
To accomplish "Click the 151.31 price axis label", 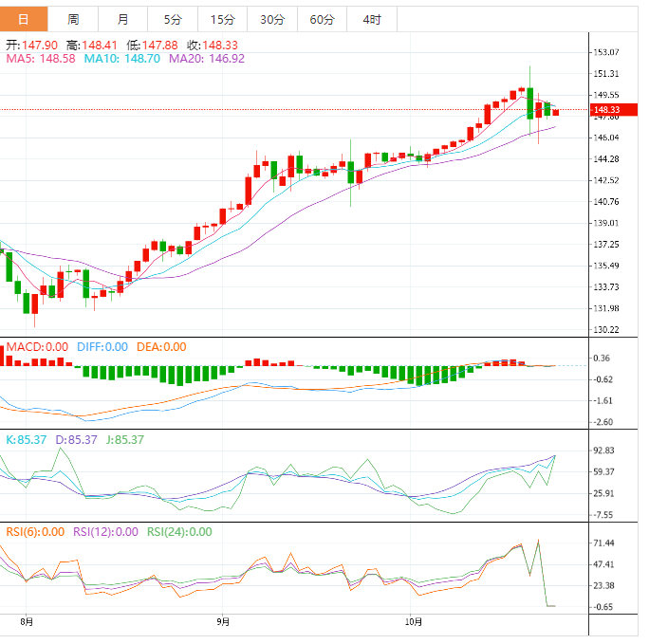I will [606, 74].
